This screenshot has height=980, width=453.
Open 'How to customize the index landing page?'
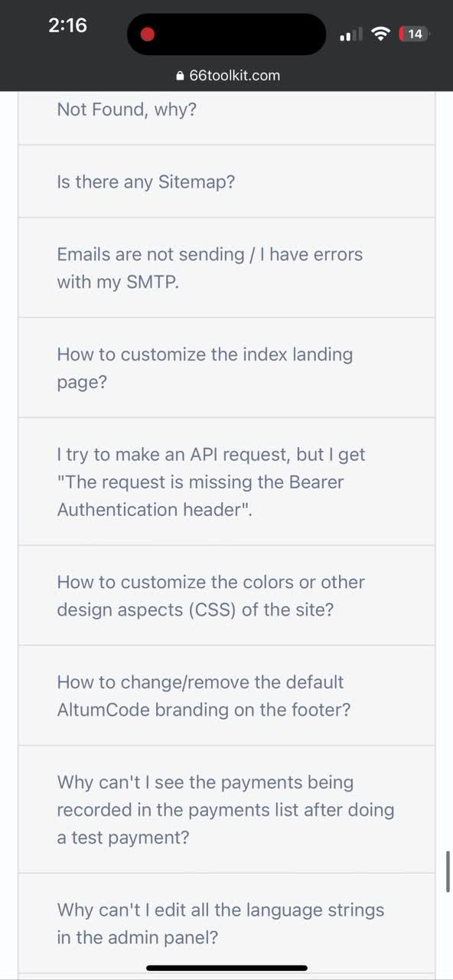[x=226, y=367]
